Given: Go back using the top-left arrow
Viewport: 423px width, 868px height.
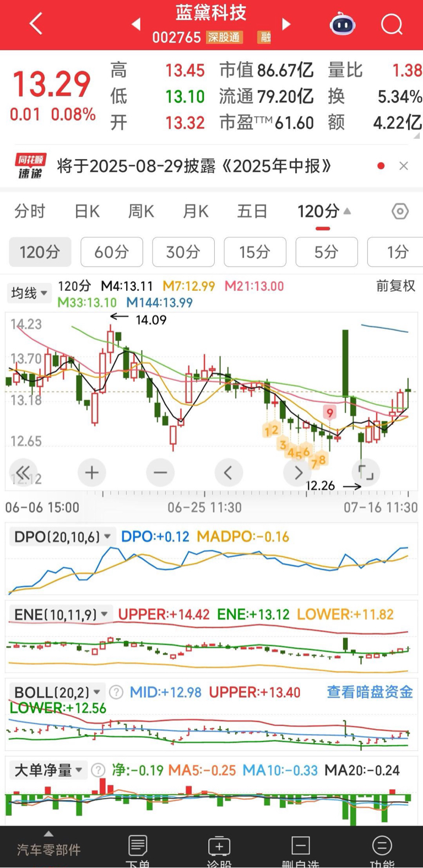Looking at the screenshot, I should point(36,24).
